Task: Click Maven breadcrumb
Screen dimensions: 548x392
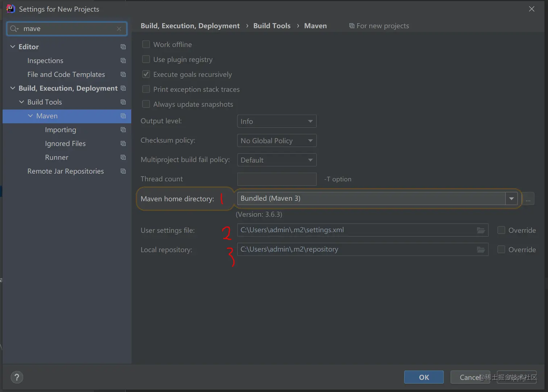Action: (x=315, y=26)
